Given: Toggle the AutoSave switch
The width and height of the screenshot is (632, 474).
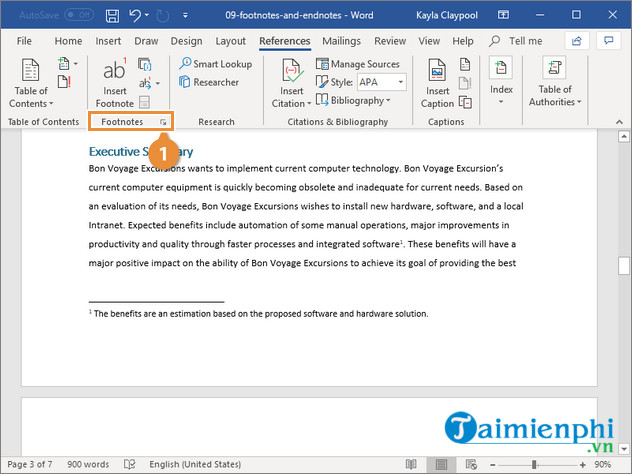Looking at the screenshot, I should 79,15.
